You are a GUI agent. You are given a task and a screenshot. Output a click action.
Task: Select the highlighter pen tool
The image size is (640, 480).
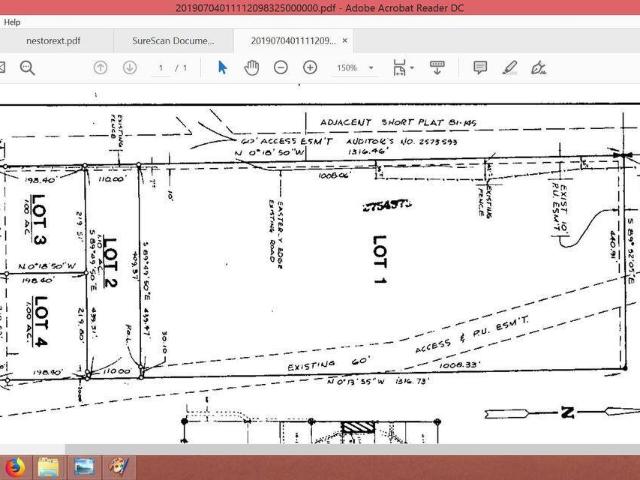[510, 68]
